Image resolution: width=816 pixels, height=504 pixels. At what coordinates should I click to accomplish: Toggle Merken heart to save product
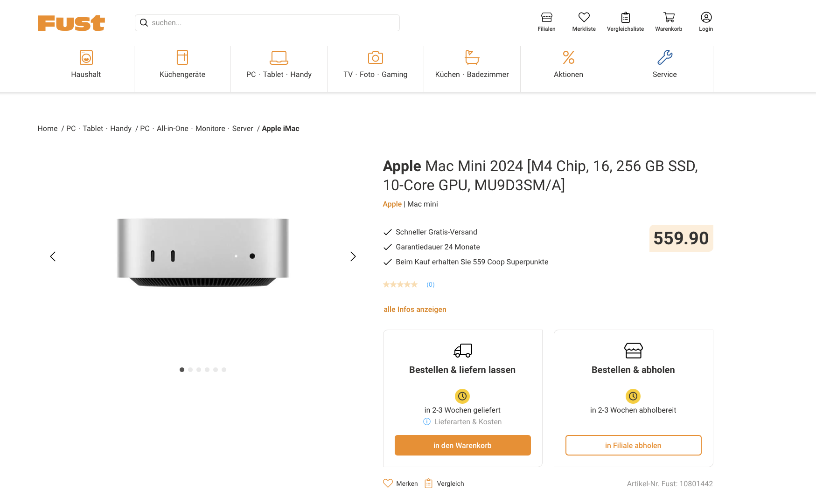[x=388, y=483]
